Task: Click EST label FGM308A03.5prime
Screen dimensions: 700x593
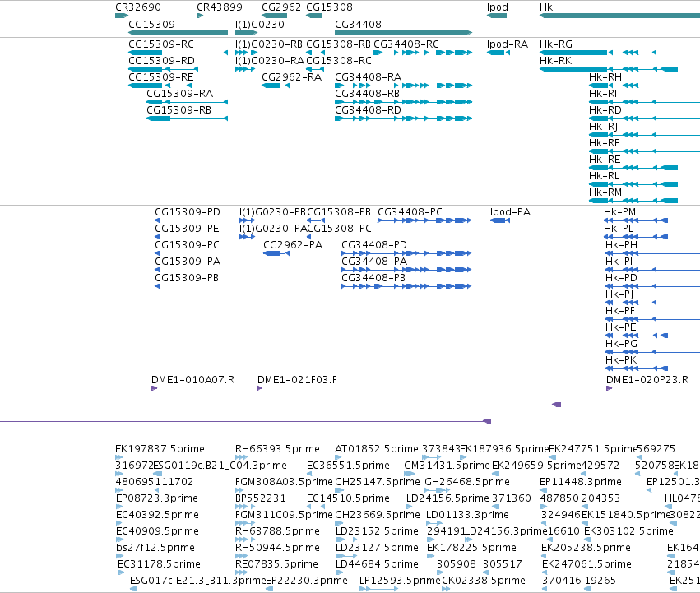Action: click(284, 482)
